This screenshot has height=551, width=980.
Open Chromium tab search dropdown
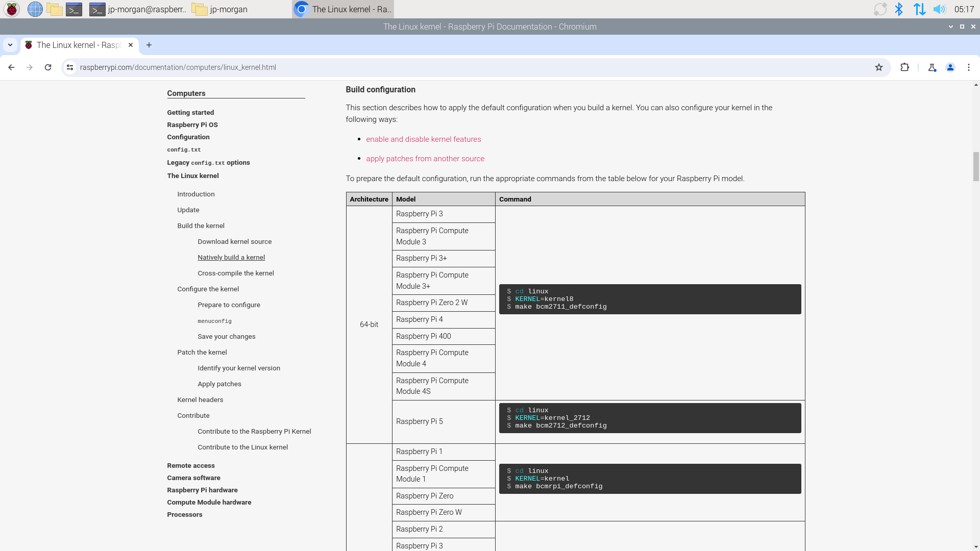click(x=10, y=45)
